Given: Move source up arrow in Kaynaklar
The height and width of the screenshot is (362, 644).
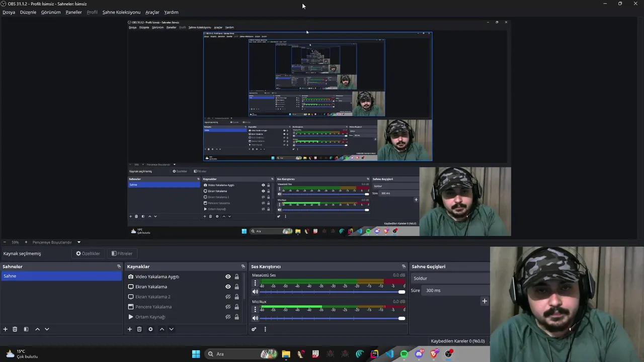Looking at the screenshot, I should tap(162, 329).
